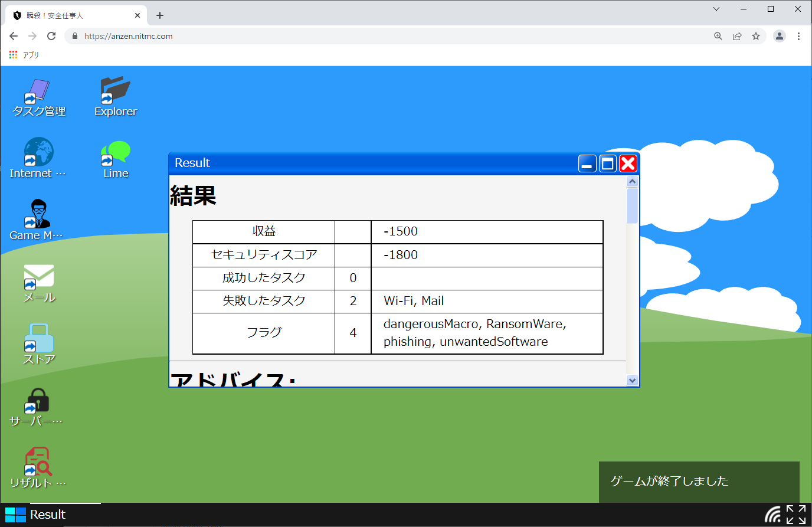The width and height of the screenshot is (812, 527).
Task: Click the address bar URL anzen.nitmc.com
Action: [x=129, y=36]
